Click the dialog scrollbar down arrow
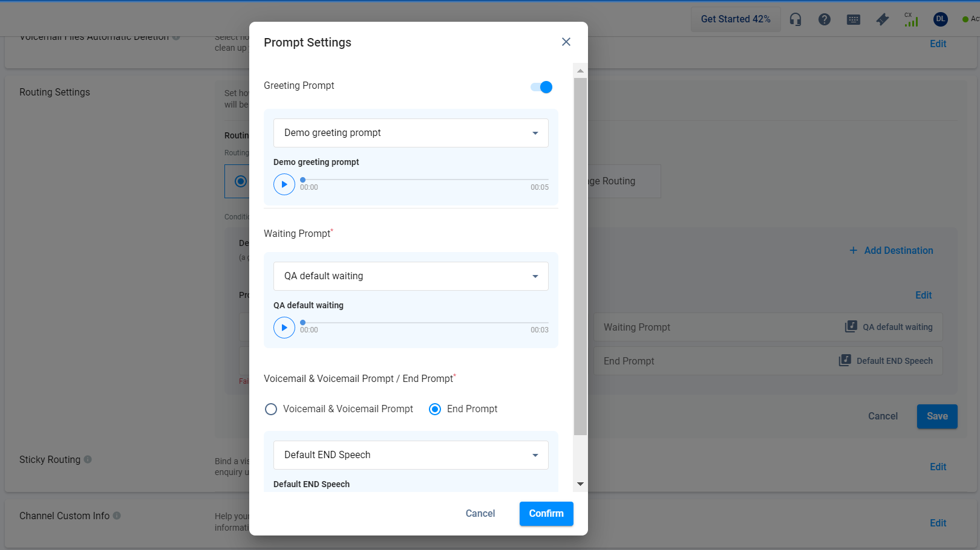Image resolution: width=980 pixels, height=550 pixels. (x=580, y=484)
